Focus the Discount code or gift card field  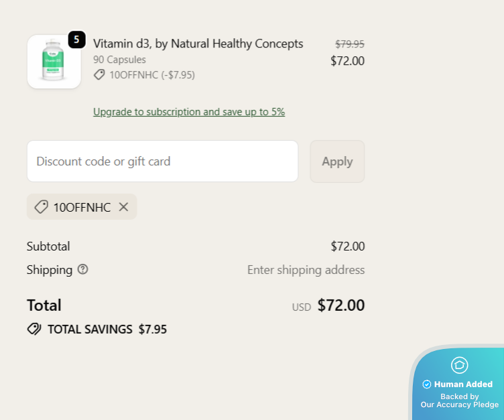click(x=162, y=161)
